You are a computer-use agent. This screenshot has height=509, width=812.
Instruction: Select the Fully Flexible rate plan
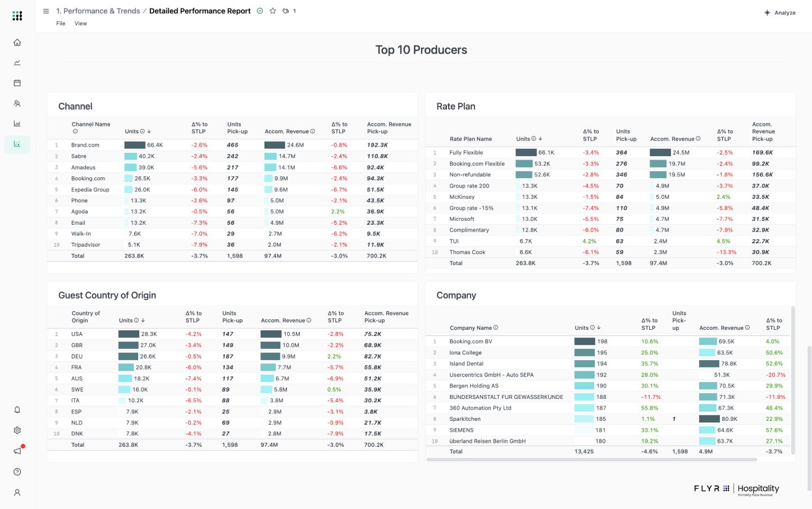pyautogui.click(x=610, y=153)
